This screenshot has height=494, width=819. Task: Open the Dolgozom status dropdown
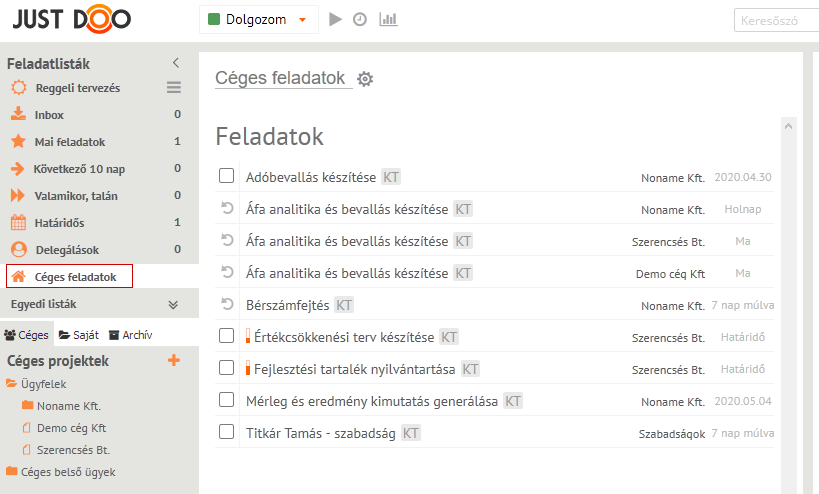[x=259, y=20]
